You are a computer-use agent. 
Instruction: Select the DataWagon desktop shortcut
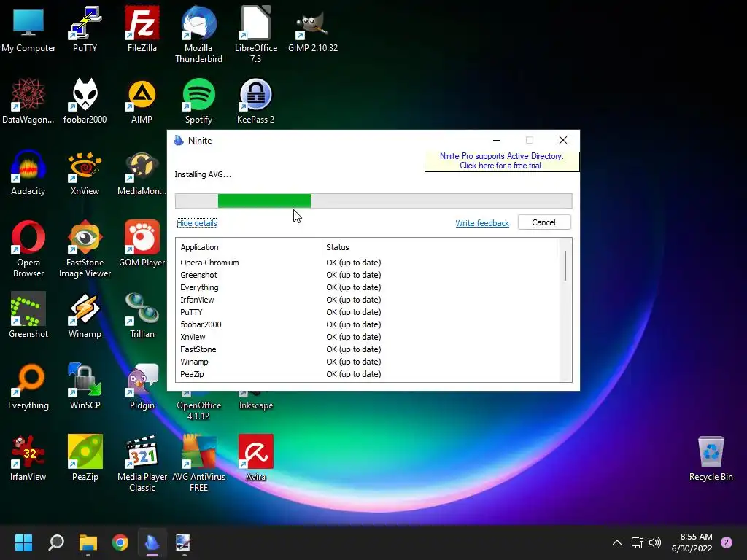[x=28, y=101]
